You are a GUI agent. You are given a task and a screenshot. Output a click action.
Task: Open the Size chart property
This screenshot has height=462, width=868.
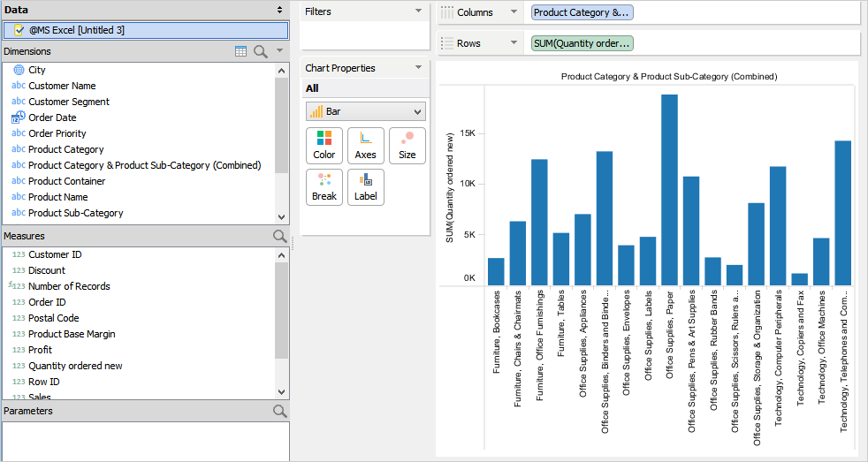click(x=407, y=146)
